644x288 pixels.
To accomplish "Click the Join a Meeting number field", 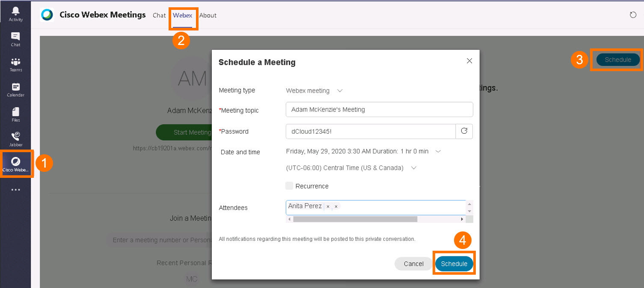I will (160, 240).
